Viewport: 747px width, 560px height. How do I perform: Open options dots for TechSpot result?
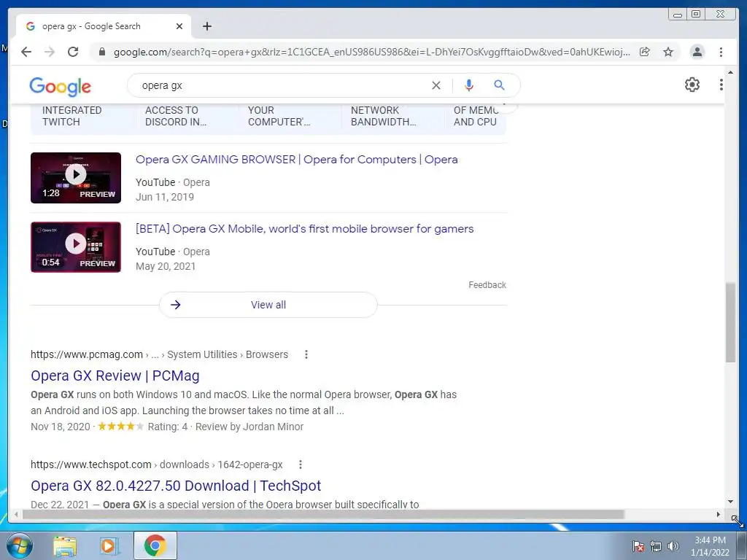300,464
